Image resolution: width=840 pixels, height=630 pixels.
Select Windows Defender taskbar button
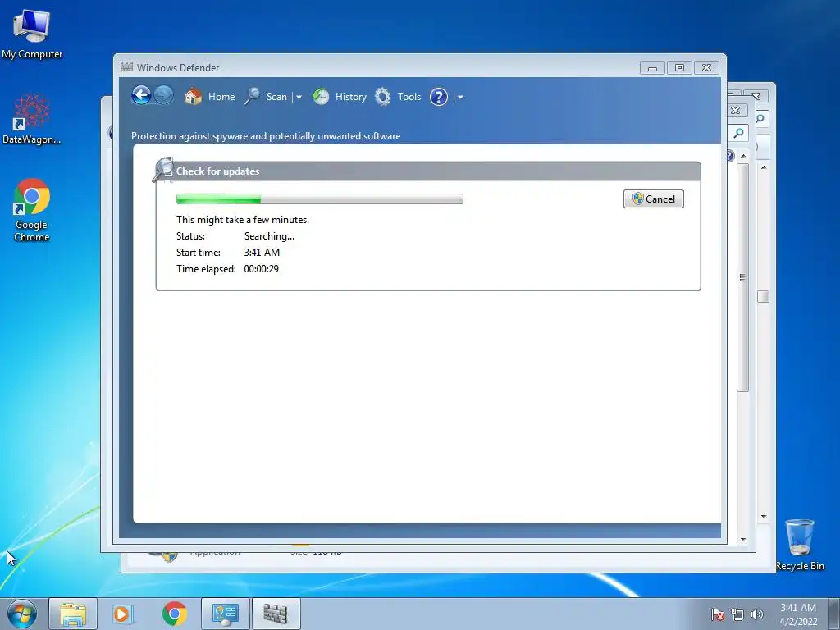276,614
